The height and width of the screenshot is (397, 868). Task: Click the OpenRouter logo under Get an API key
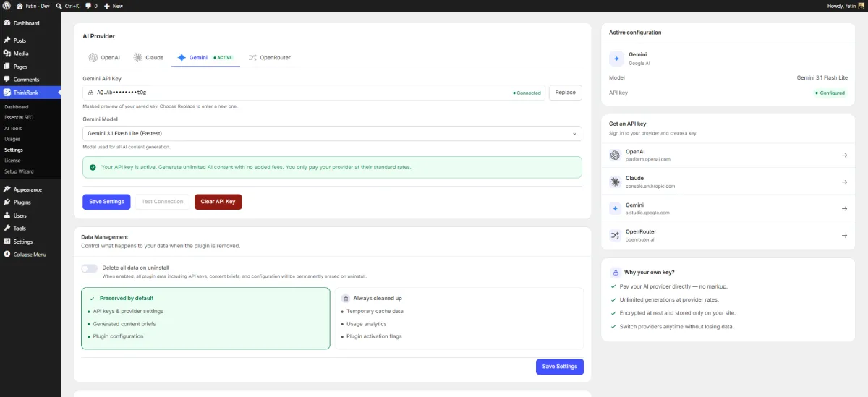tap(615, 235)
